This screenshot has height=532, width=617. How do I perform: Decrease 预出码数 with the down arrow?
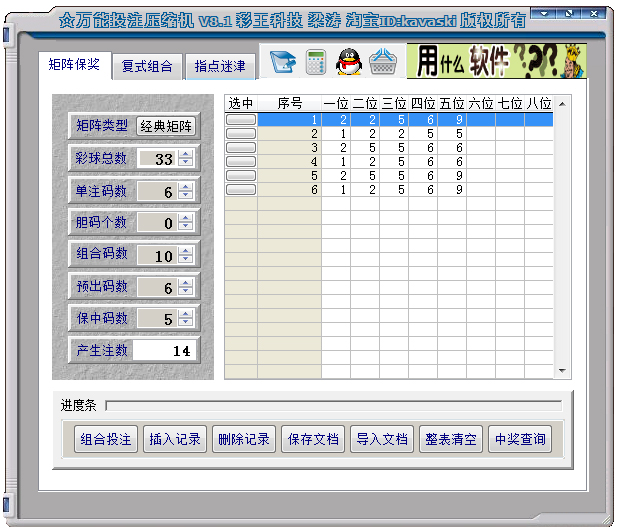pyautogui.click(x=185, y=290)
